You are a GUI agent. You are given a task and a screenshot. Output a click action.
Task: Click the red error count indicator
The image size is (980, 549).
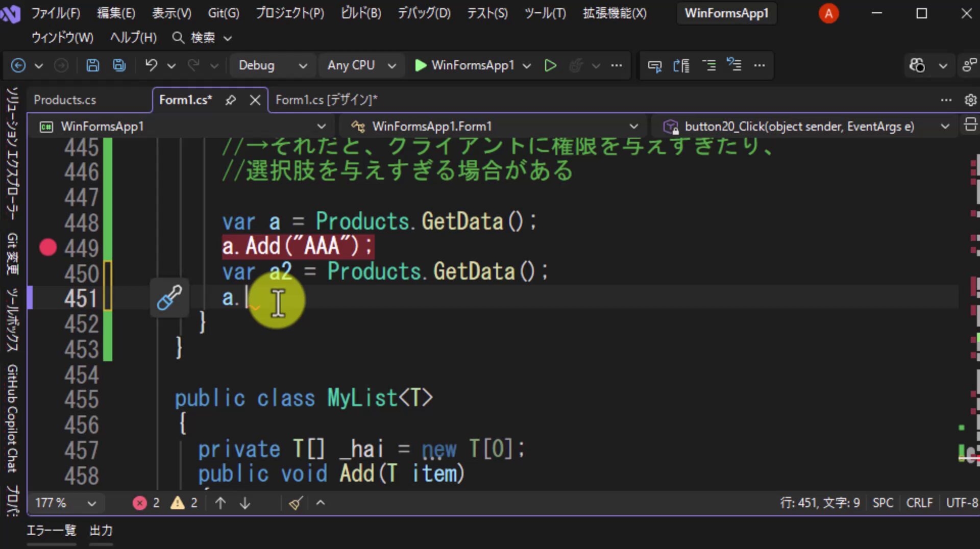tap(146, 503)
